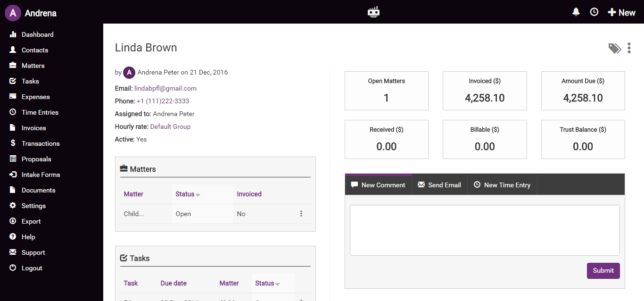This screenshot has width=644, height=301.
Task: Open the tags icon for Linda Brown
Action: pyautogui.click(x=614, y=48)
